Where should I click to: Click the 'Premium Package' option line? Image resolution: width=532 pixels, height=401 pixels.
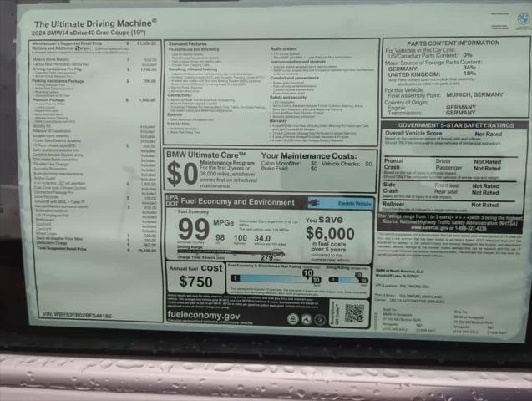(94, 100)
